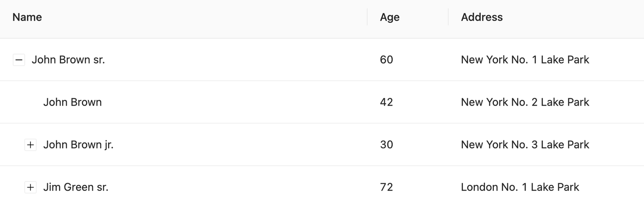The width and height of the screenshot is (644, 207).
Task: Click age cell showing 30
Action: pyautogui.click(x=386, y=145)
